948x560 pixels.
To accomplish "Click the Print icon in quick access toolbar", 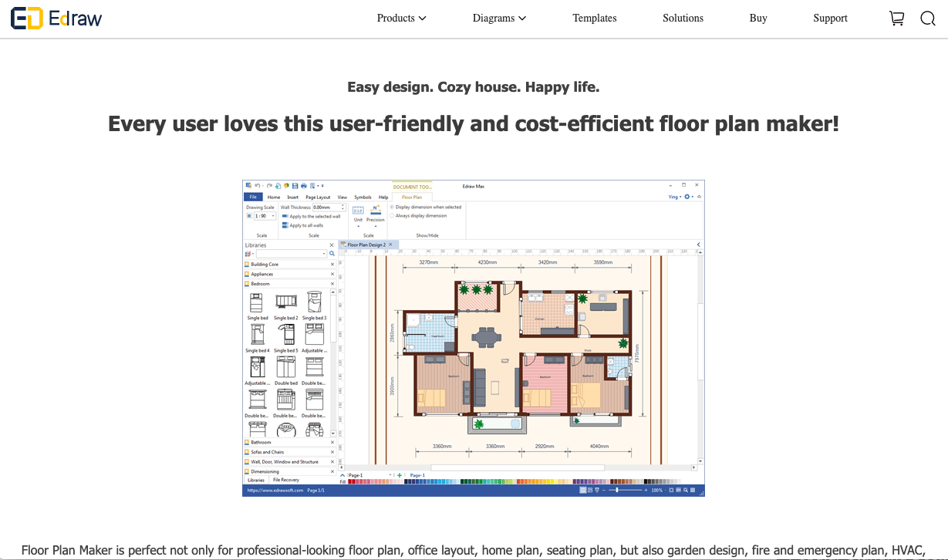I will pos(303,185).
